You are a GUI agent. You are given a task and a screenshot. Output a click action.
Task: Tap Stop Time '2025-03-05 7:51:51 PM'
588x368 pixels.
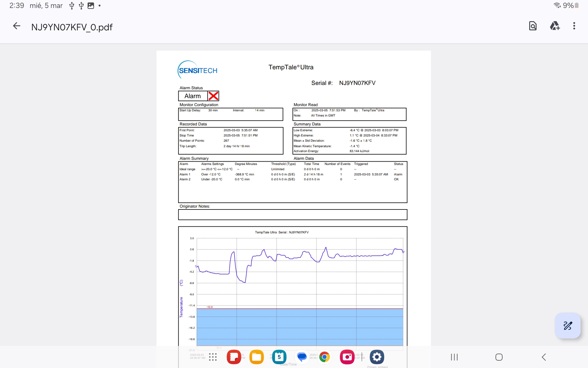pos(240,136)
